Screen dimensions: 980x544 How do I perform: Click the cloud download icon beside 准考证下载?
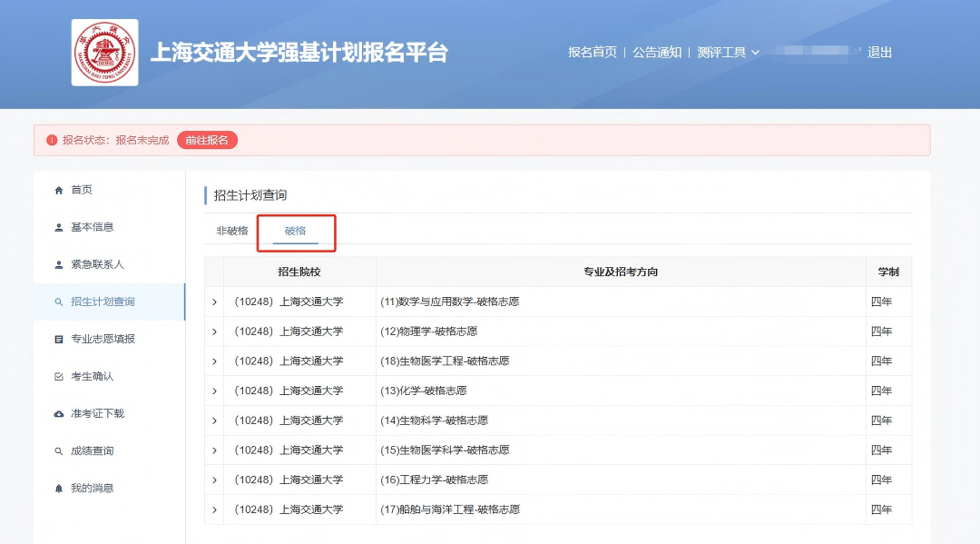point(58,413)
